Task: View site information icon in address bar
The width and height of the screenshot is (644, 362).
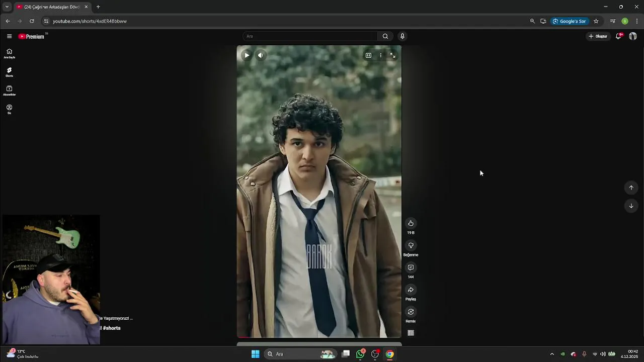Action: pos(46,21)
